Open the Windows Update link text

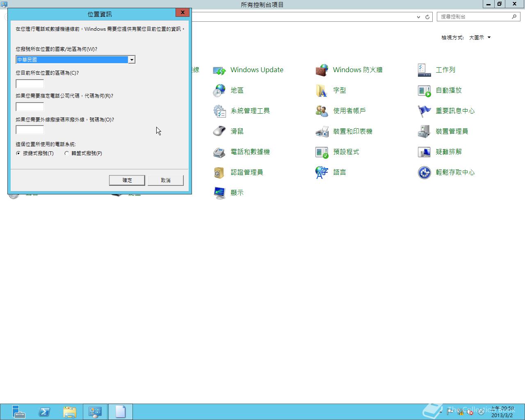pyautogui.click(x=257, y=70)
